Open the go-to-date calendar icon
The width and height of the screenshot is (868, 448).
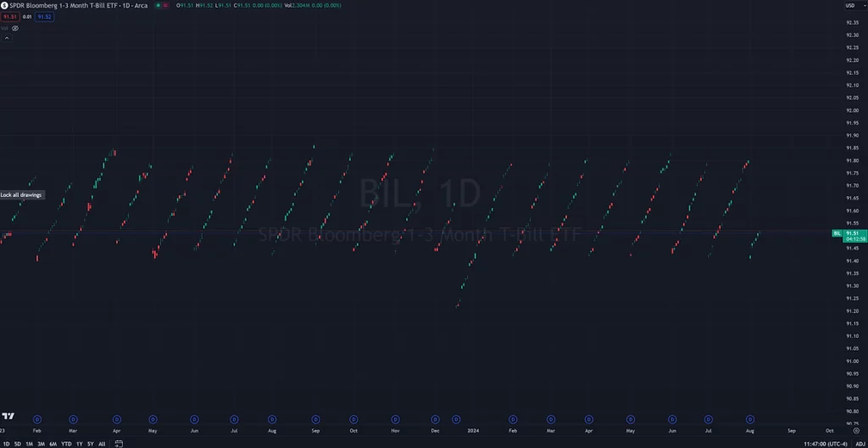pos(119,444)
